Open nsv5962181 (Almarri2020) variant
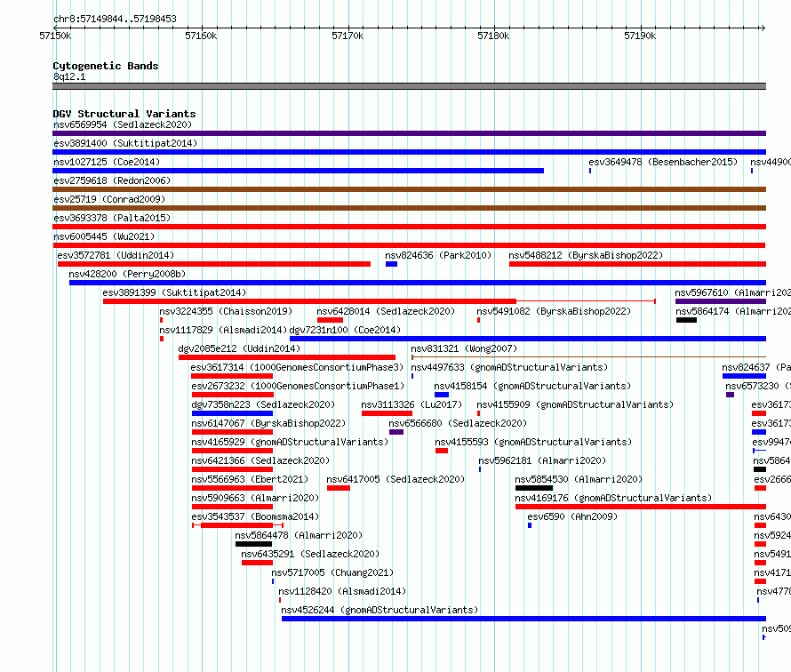The image size is (791, 672). [x=542, y=460]
